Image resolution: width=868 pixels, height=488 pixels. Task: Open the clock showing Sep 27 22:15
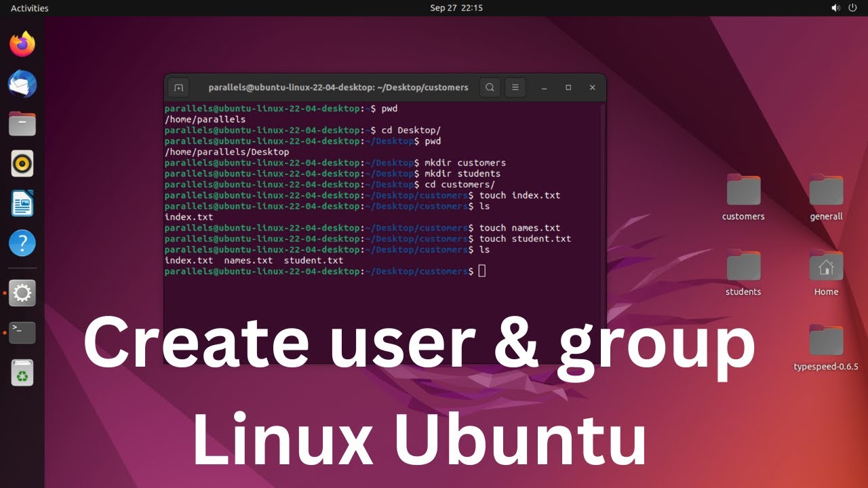click(456, 8)
